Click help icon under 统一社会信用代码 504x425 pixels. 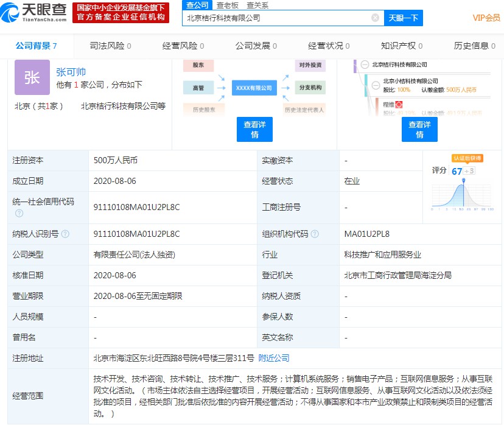click(19, 213)
